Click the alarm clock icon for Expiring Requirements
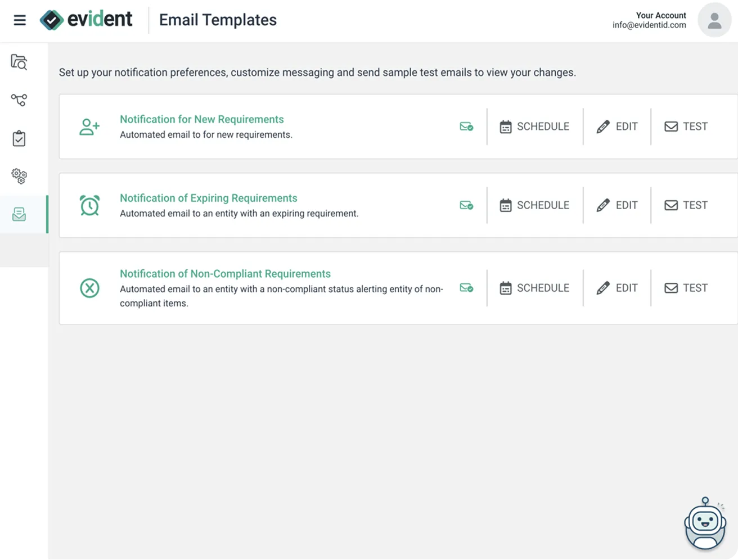Viewport: 738px width, 560px height. [89, 205]
